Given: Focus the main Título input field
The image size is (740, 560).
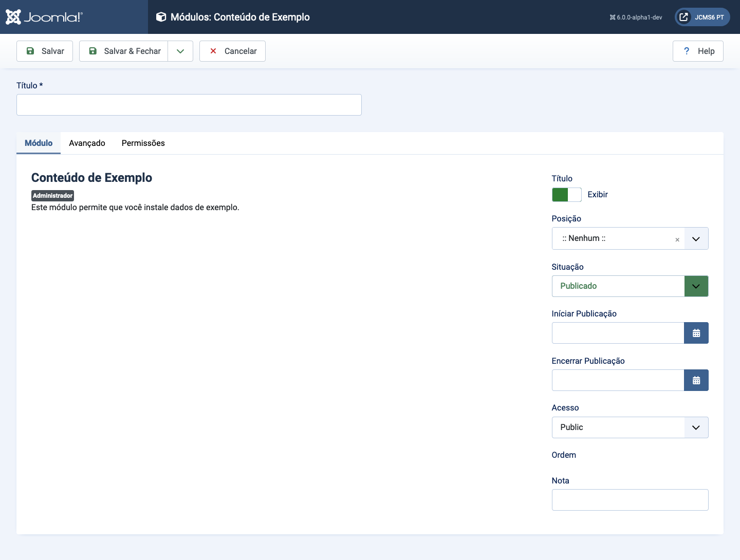Looking at the screenshot, I should pyautogui.click(x=189, y=105).
